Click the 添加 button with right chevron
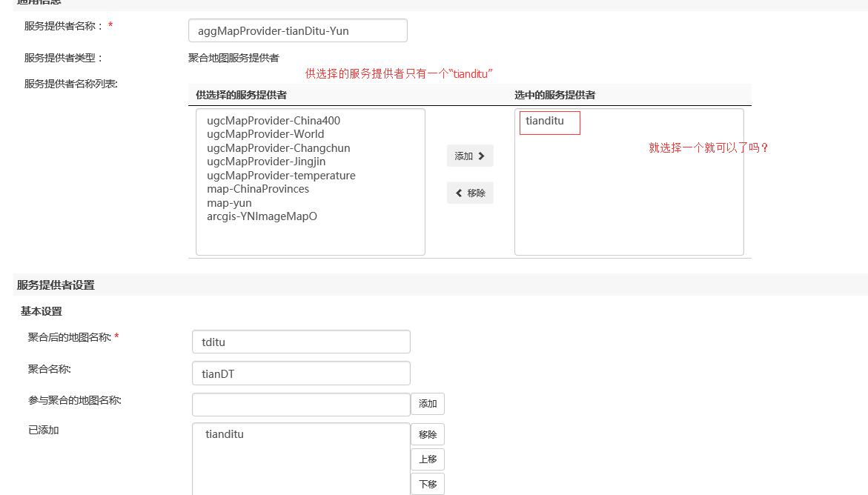The height and width of the screenshot is (495, 868). point(470,156)
